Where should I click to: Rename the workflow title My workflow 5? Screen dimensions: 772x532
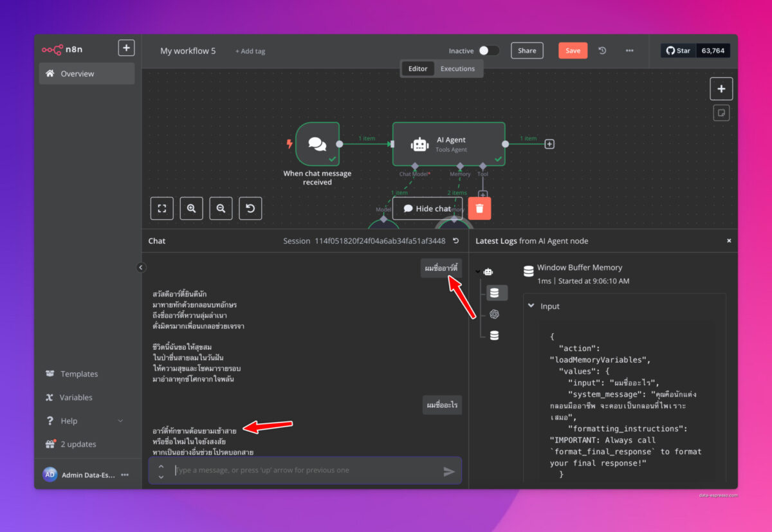(188, 51)
